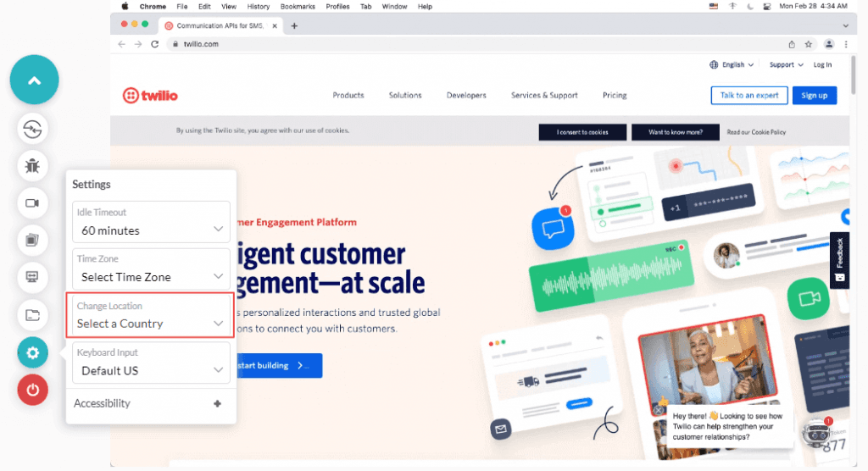
Task: Open the screenshot gallery icon
Action: (x=32, y=240)
